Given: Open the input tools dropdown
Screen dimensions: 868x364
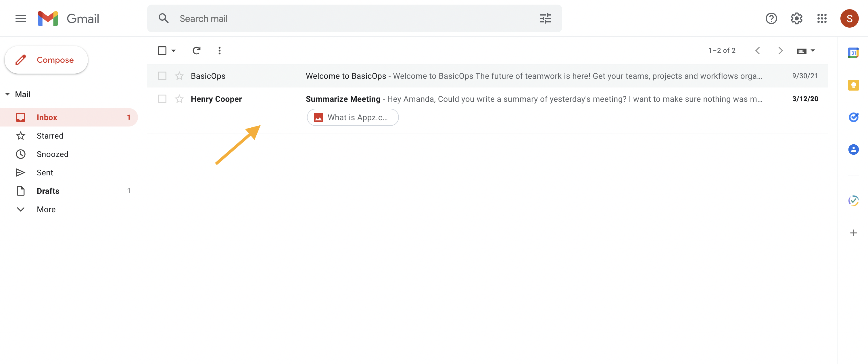Looking at the screenshot, I should (813, 51).
